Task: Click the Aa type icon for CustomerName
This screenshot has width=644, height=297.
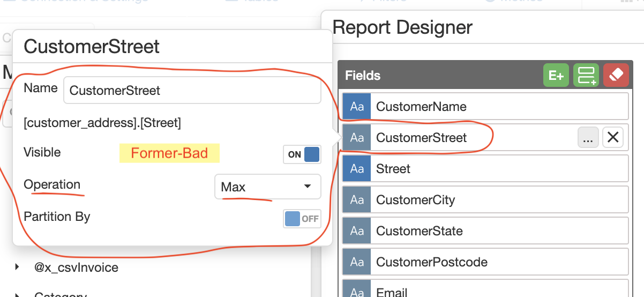Action: (357, 107)
